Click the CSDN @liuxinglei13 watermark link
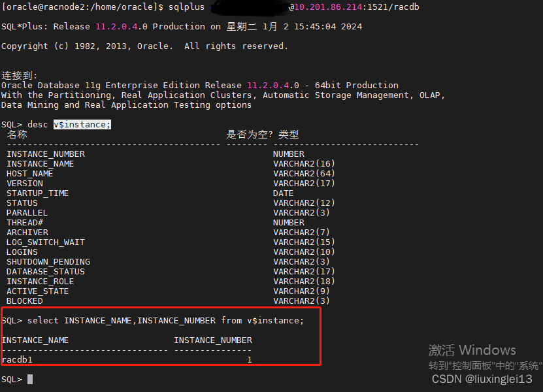This screenshot has width=543, height=392. pos(482,379)
